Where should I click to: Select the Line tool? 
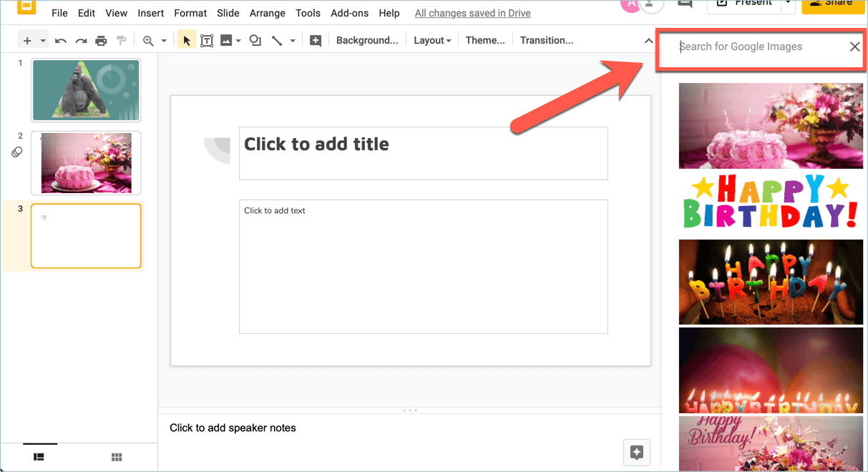click(x=278, y=40)
